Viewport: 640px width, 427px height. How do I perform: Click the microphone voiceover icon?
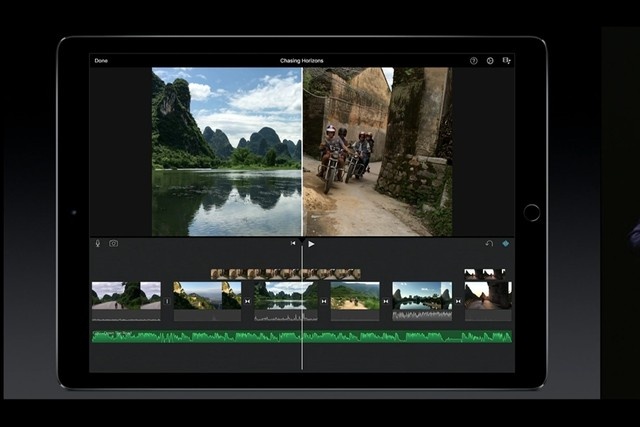click(98, 244)
